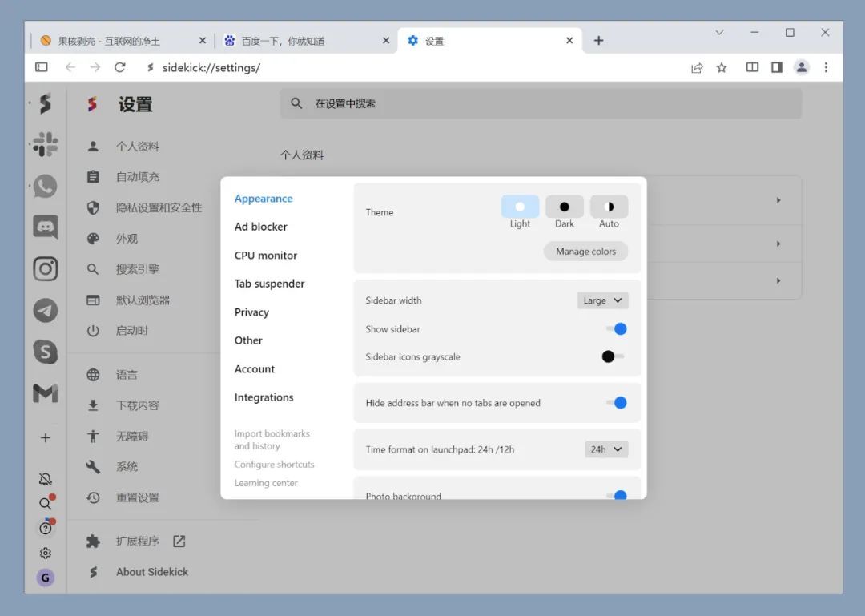The image size is (865, 616).
Task: Click the Sidekick logo atop sidebar
Action: point(45,103)
